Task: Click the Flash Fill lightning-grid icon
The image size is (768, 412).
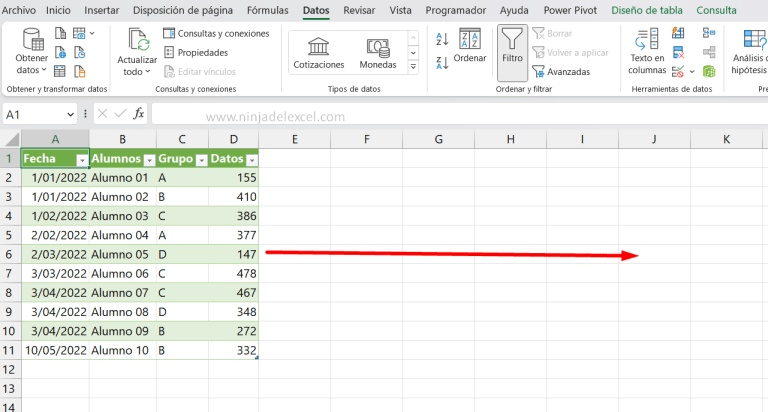Action: click(678, 33)
